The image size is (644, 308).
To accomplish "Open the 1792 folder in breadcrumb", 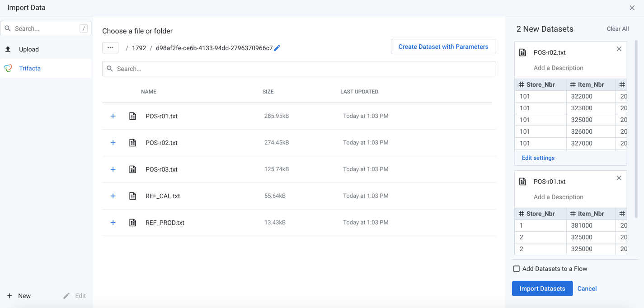I will (139, 48).
